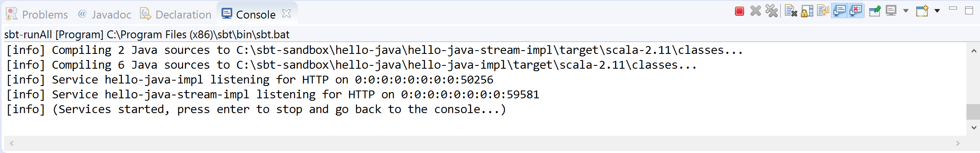Open the Display Selected Console monitor icon
This screenshot has height=153, width=980.
[891, 11]
